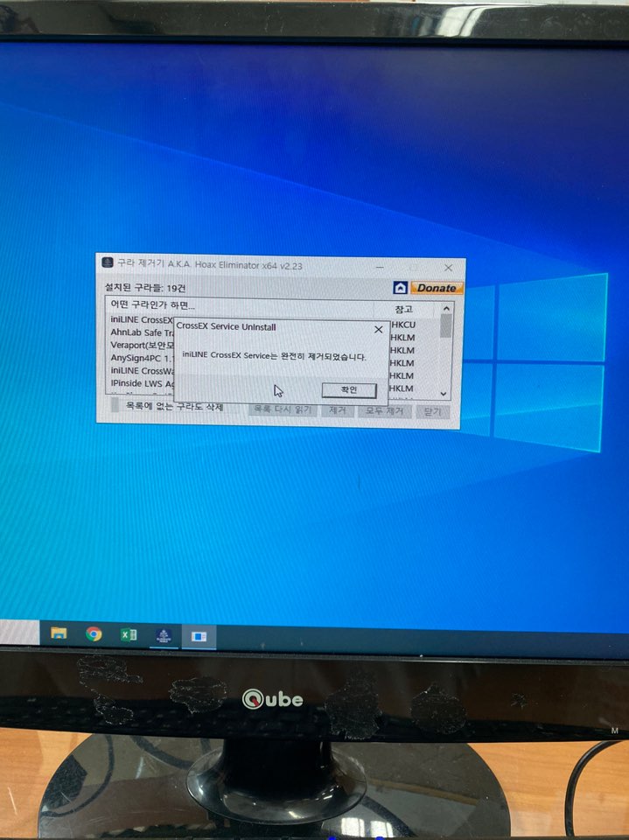Image resolution: width=629 pixels, height=840 pixels.
Task: Click the 제거 button
Action: tap(338, 410)
